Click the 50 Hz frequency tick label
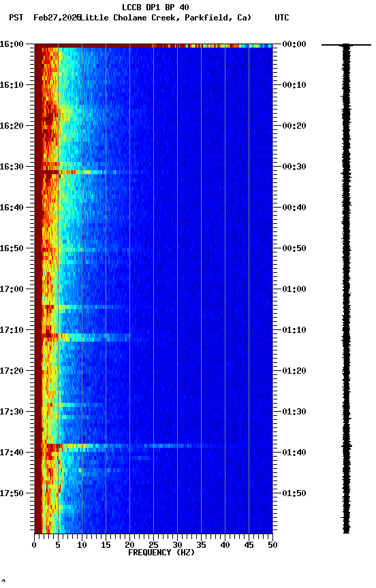The image size is (376, 588). point(272,545)
